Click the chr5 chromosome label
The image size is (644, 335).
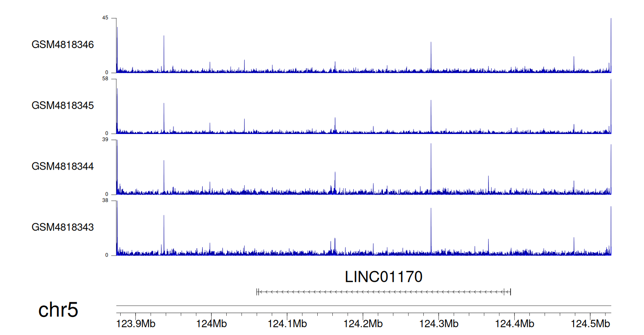click(x=58, y=310)
